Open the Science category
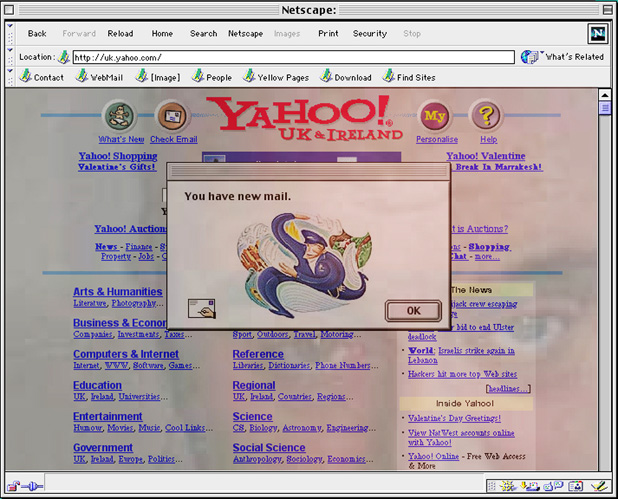 [x=252, y=416]
